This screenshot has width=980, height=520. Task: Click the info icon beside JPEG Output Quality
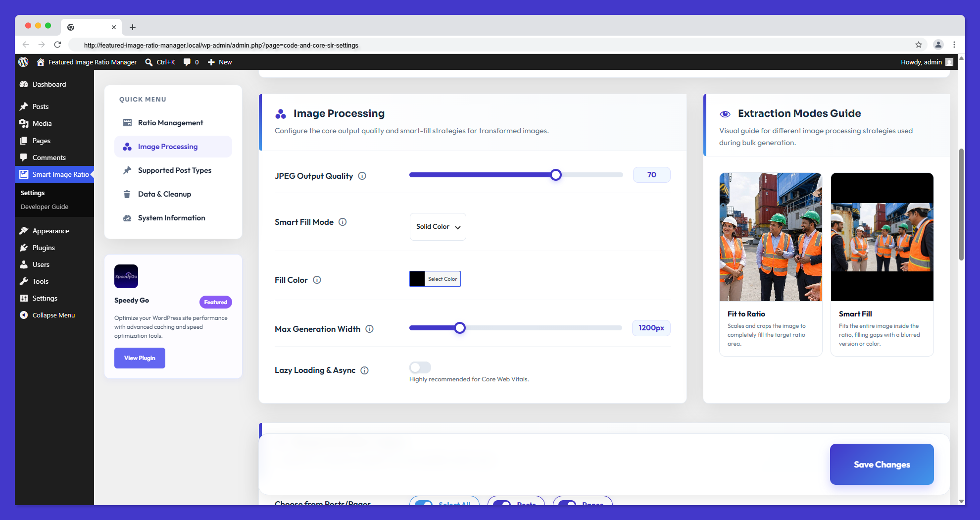click(x=362, y=176)
